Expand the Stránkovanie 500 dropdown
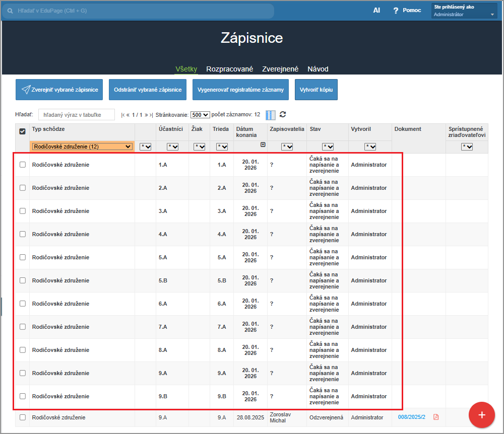 (200, 115)
